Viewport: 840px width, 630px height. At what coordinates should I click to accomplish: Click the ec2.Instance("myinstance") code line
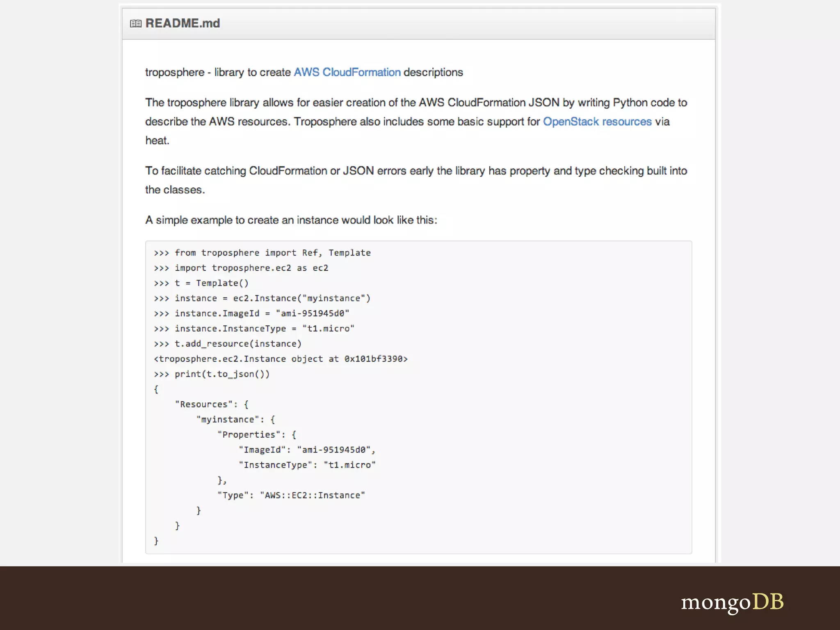[x=262, y=298]
